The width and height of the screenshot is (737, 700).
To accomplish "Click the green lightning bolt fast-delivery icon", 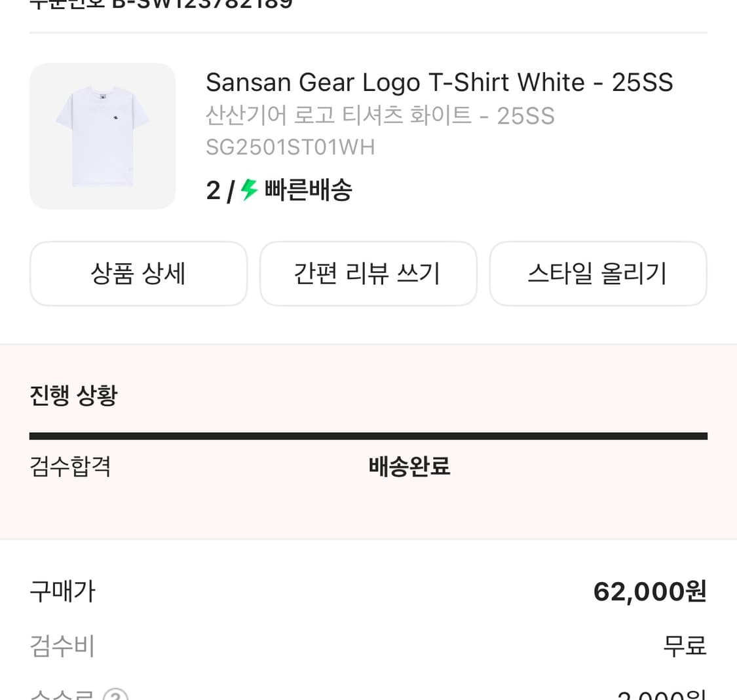I will click(x=250, y=191).
